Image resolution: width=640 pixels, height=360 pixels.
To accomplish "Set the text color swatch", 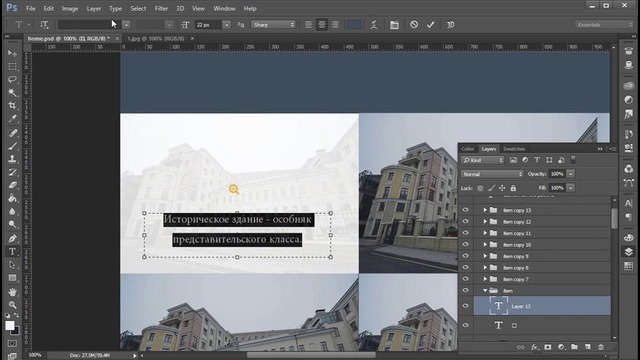I will pyautogui.click(x=354, y=25).
